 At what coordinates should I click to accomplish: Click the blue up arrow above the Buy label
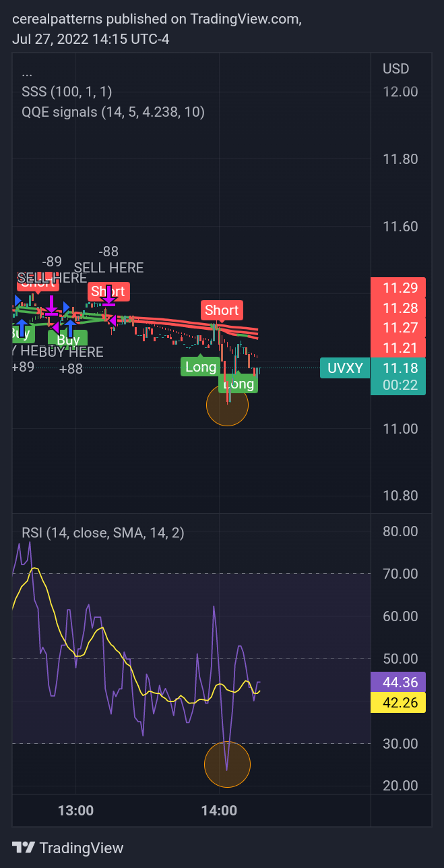click(x=69, y=328)
